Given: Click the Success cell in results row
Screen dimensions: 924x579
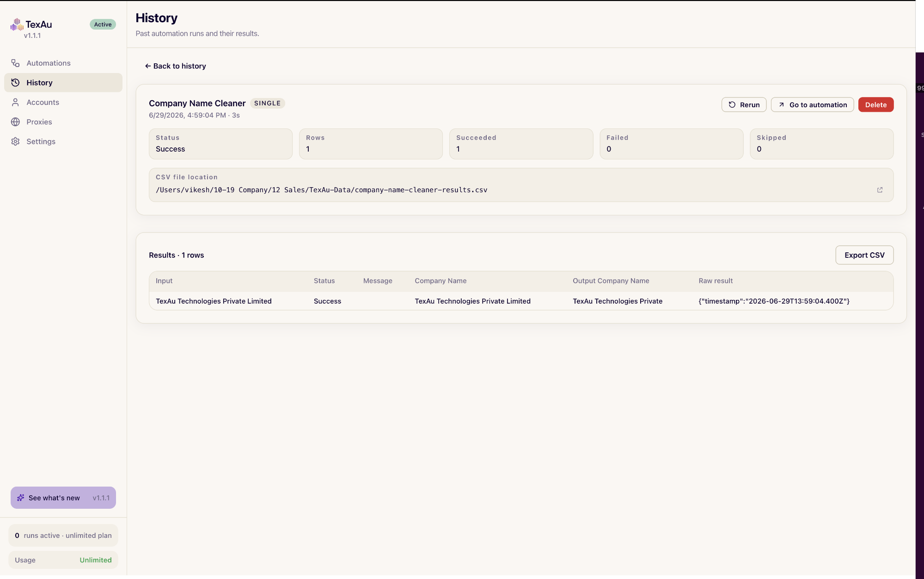Looking at the screenshot, I should click(327, 301).
